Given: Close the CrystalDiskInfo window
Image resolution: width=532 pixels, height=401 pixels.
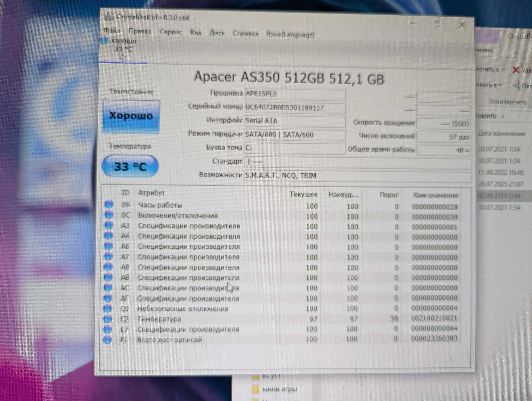Looking at the screenshot, I should coord(462,25).
